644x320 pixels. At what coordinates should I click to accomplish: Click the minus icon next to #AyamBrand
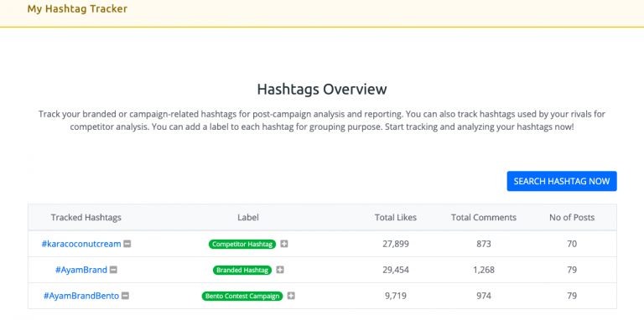tap(113, 270)
